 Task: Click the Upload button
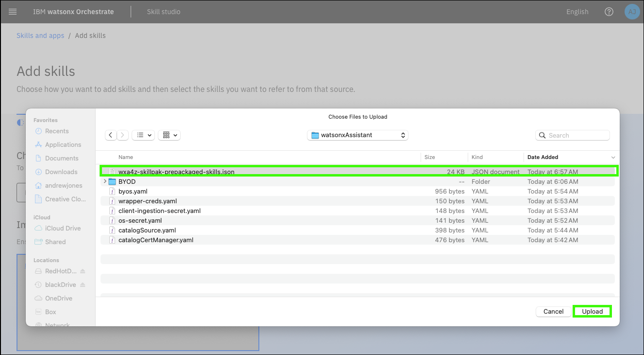point(592,311)
